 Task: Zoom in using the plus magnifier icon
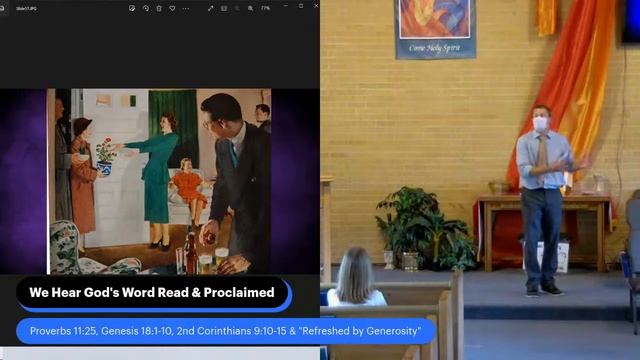click(x=250, y=8)
